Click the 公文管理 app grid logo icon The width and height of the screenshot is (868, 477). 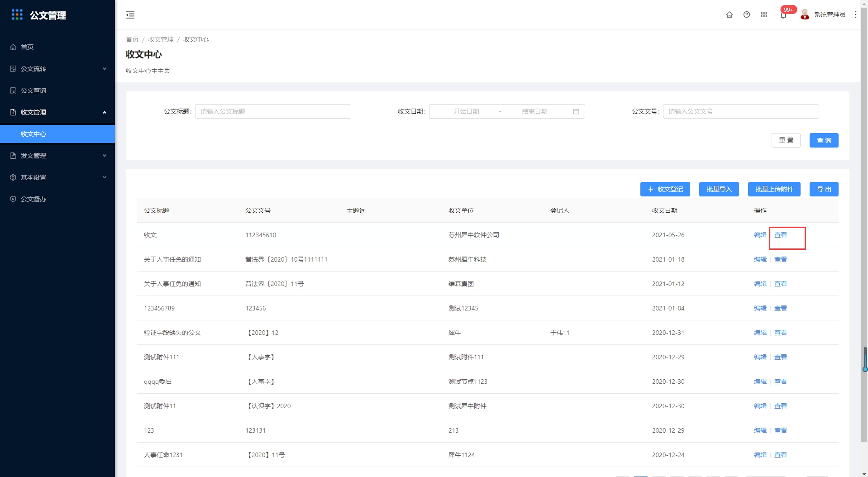[17, 15]
